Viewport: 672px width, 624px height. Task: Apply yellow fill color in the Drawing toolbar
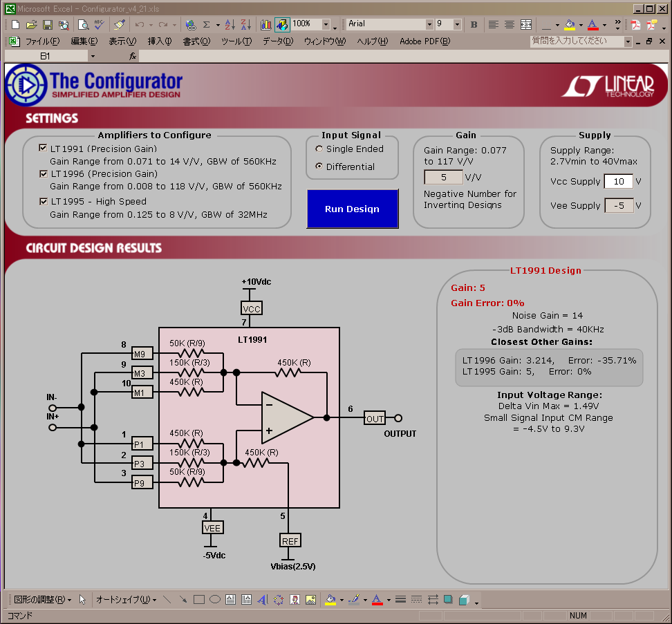(330, 600)
